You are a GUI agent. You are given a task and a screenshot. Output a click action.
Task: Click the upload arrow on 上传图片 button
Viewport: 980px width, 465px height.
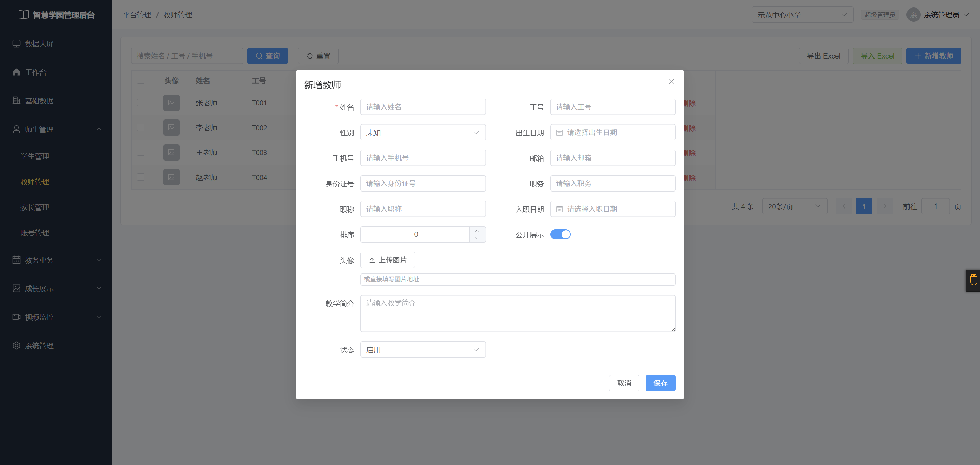pos(372,260)
